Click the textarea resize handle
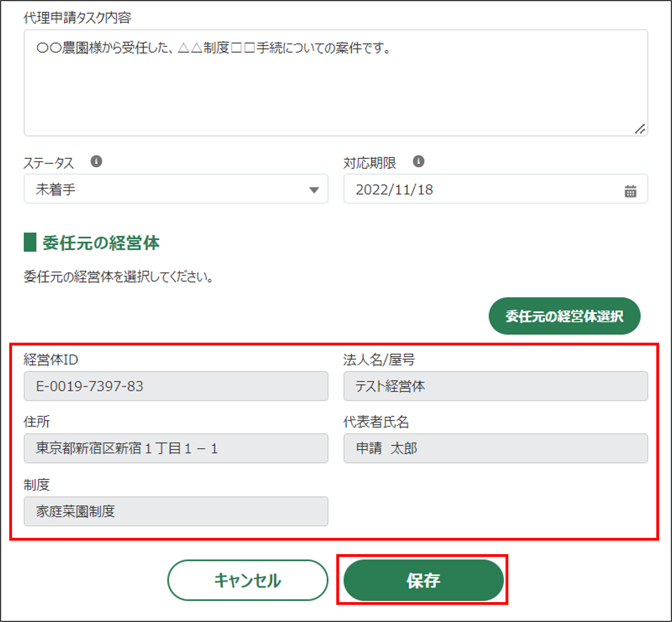 640,129
